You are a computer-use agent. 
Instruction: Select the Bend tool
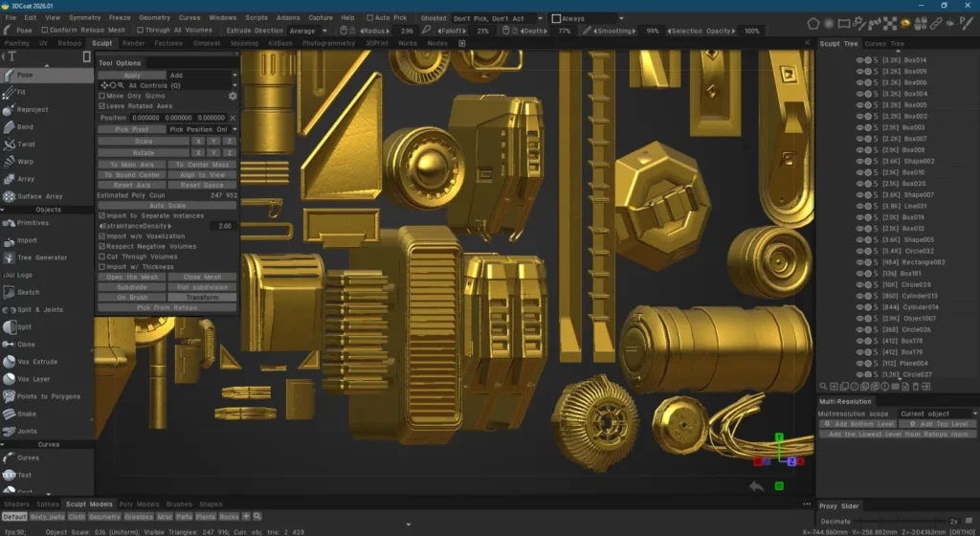click(x=25, y=126)
